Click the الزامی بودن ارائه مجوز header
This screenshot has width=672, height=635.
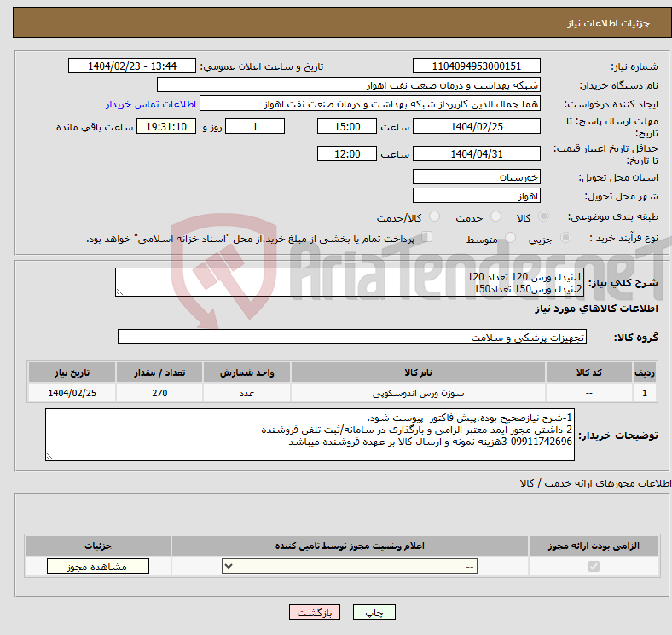point(594,546)
